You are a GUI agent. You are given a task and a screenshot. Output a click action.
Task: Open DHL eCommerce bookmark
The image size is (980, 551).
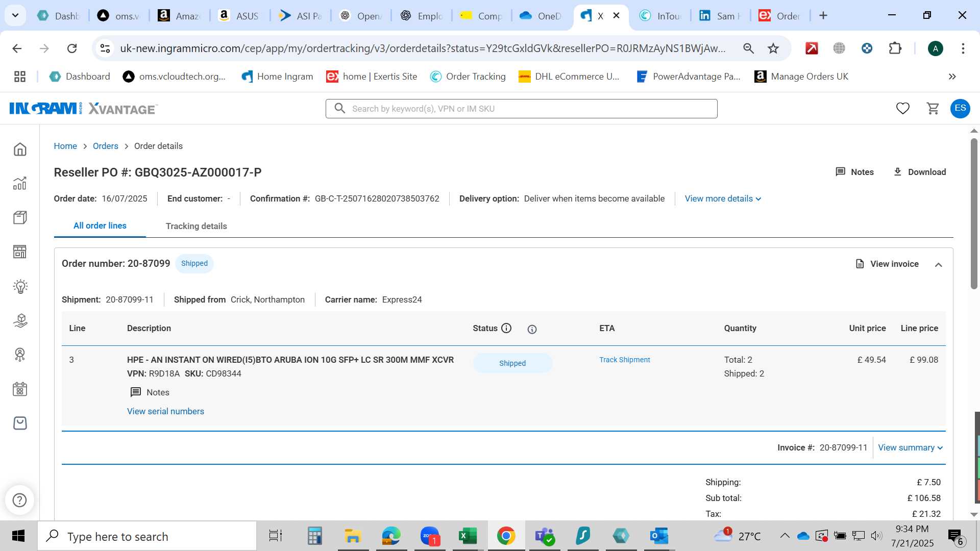pyautogui.click(x=569, y=77)
